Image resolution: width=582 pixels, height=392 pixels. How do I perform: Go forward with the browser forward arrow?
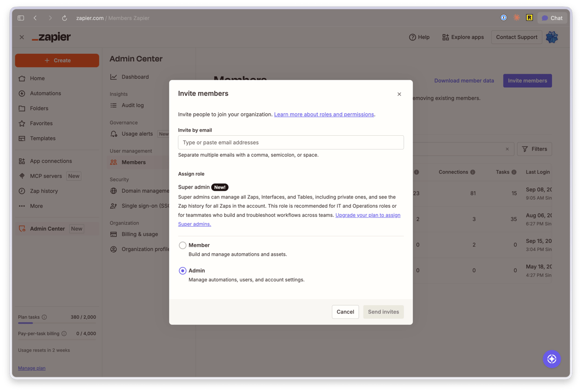50,18
